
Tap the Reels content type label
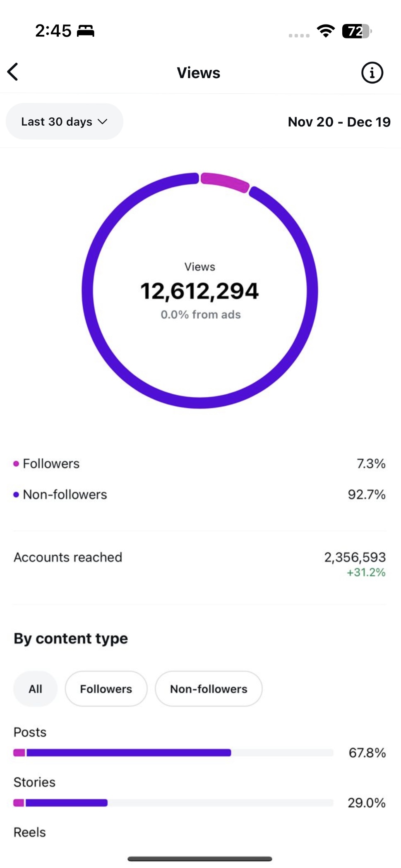point(30,832)
